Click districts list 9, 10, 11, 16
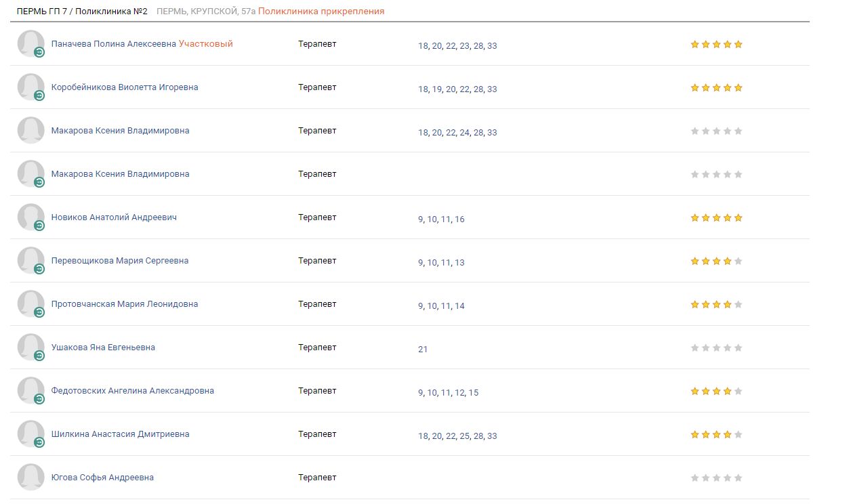Image resolution: width=847 pixels, height=504 pixels. 441,219
